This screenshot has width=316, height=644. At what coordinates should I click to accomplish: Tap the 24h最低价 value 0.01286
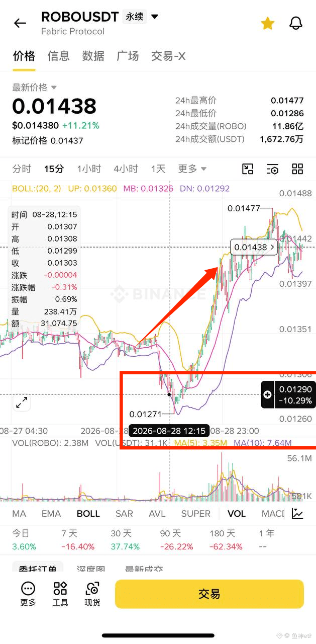(x=287, y=113)
